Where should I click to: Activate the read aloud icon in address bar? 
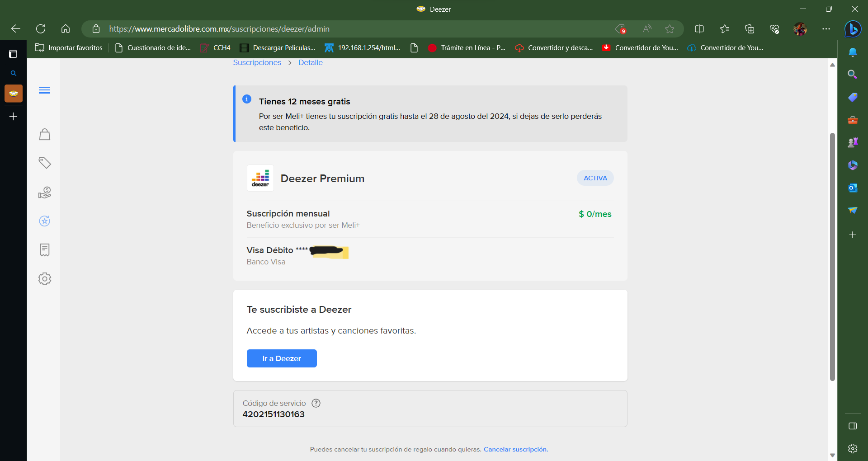pos(647,29)
